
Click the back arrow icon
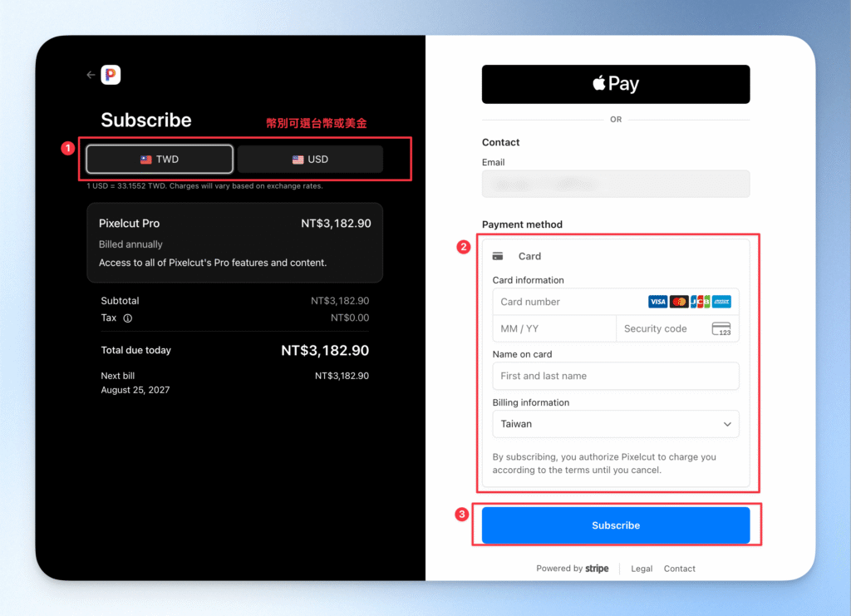tap(91, 75)
